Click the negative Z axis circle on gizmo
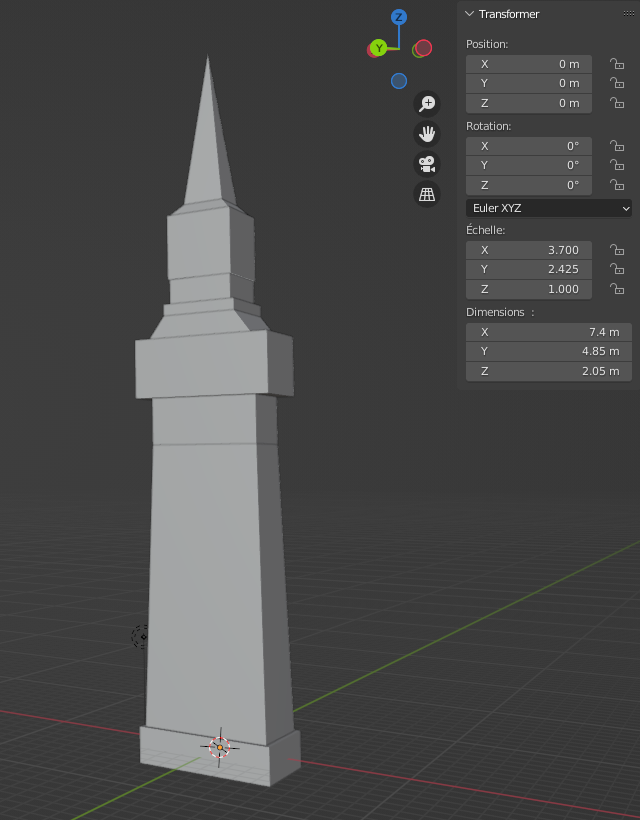The height and width of the screenshot is (820, 640). 399,81
